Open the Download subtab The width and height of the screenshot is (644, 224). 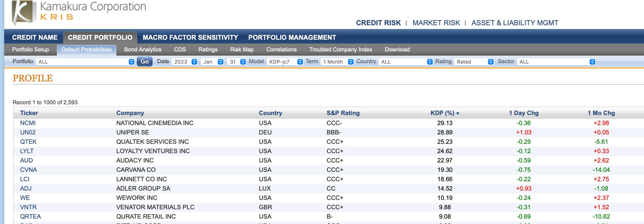[397, 49]
